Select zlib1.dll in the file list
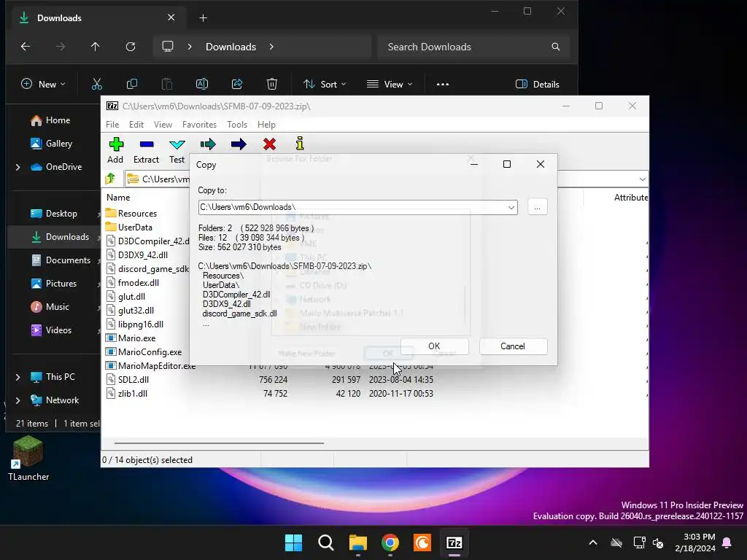Image resolution: width=747 pixels, height=560 pixels. 126,393
